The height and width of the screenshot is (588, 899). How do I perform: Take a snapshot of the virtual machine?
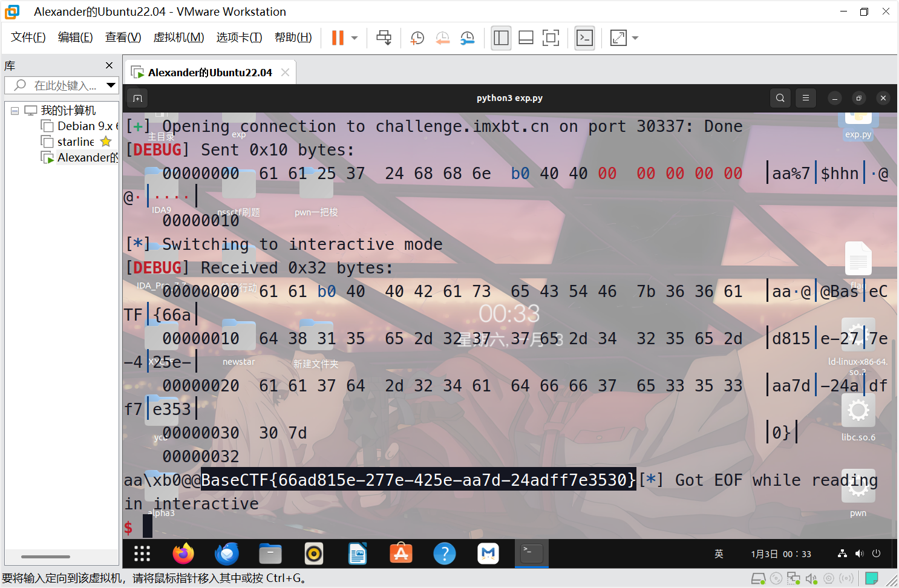coord(417,38)
